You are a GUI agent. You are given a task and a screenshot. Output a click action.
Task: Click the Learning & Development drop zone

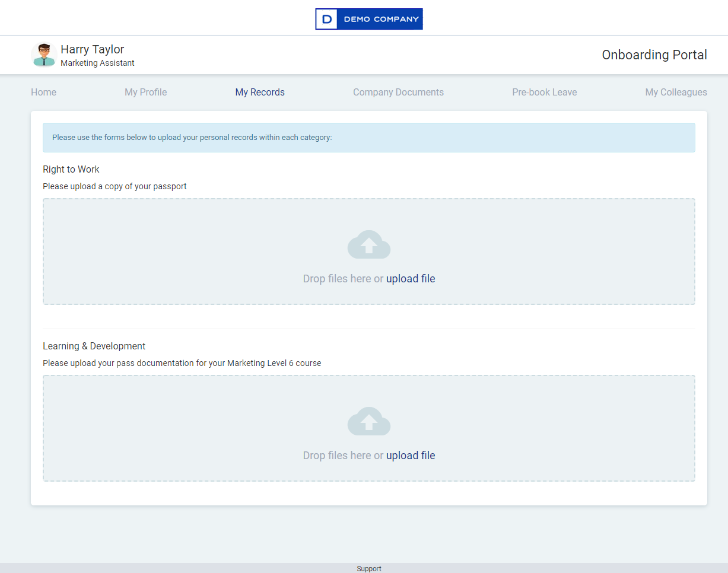click(x=368, y=428)
